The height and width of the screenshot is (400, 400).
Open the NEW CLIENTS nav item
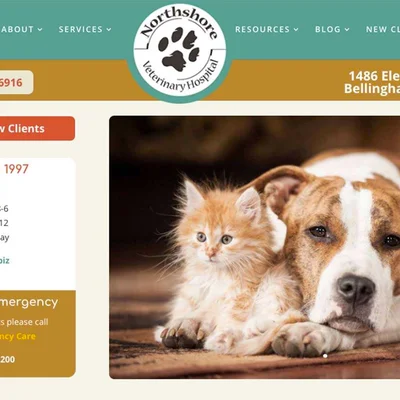(383, 29)
